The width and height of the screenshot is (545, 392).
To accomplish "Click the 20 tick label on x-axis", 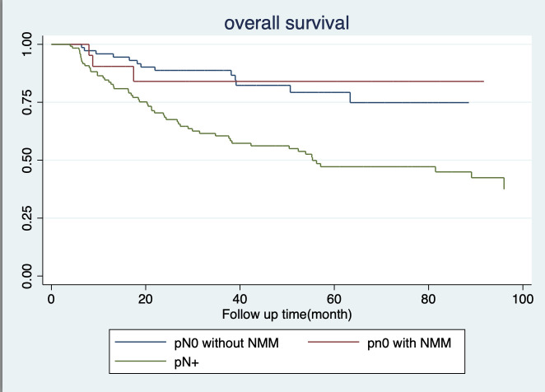I will [145, 299].
